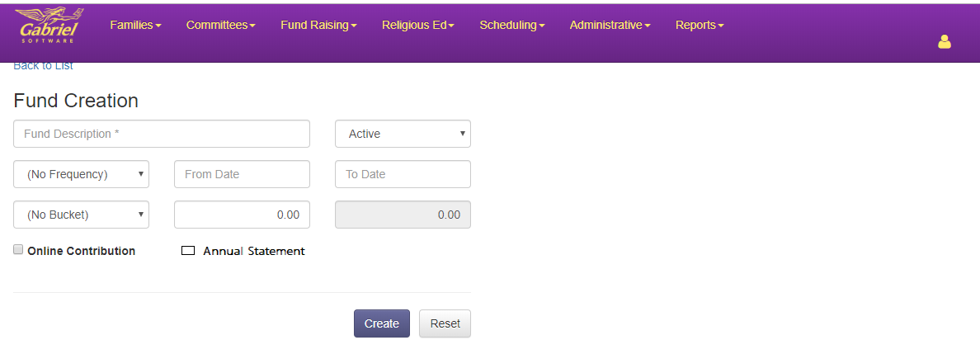Image resolution: width=980 pixels, height=354 pixels.
Task: Expand the Fund Raising menu
Action: coord(318,25)
